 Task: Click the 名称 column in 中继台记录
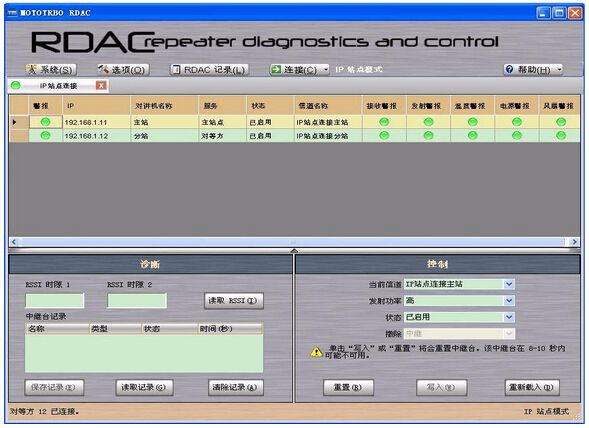(x=57, y=328)
